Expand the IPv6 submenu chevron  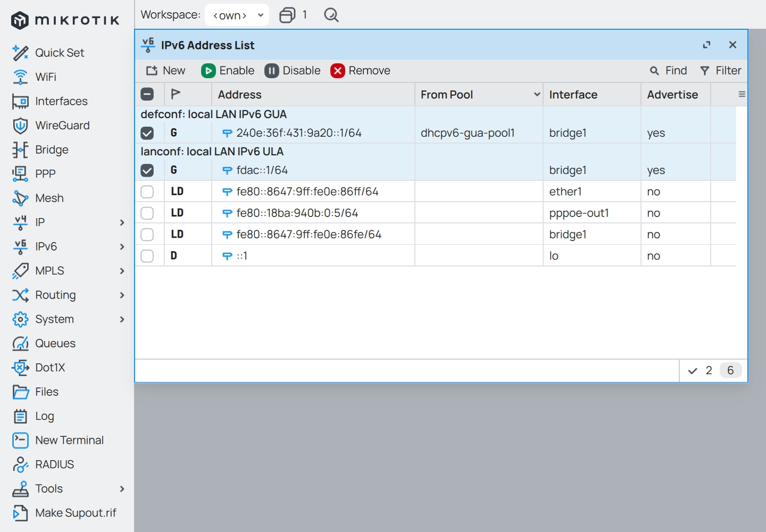[x=122, y=246]
